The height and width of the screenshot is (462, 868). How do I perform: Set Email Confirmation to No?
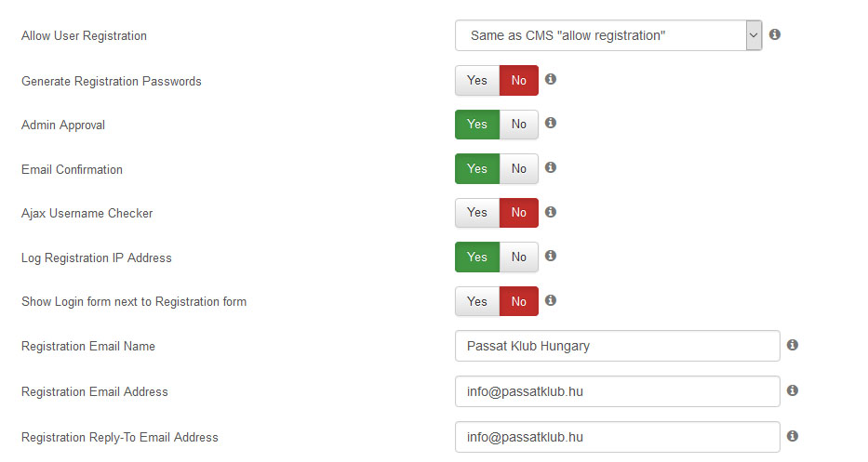pyautogui.click(x=519, y=169)
